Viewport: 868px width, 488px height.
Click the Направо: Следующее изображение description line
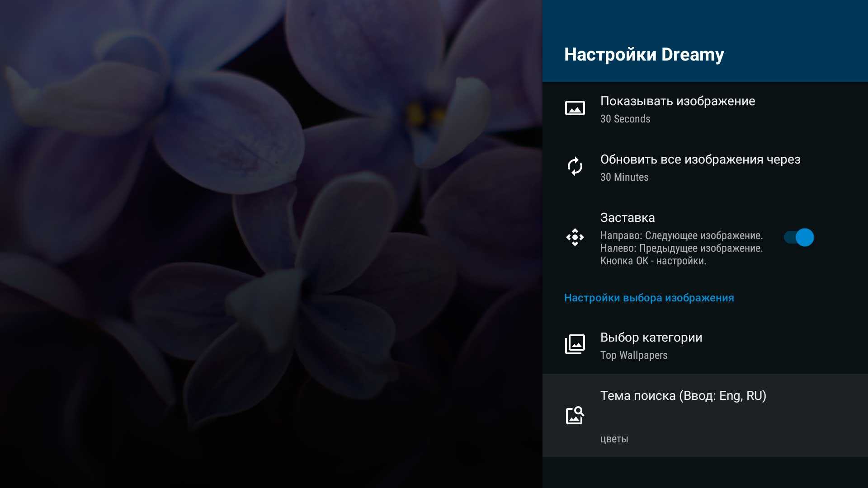(681, 235)
